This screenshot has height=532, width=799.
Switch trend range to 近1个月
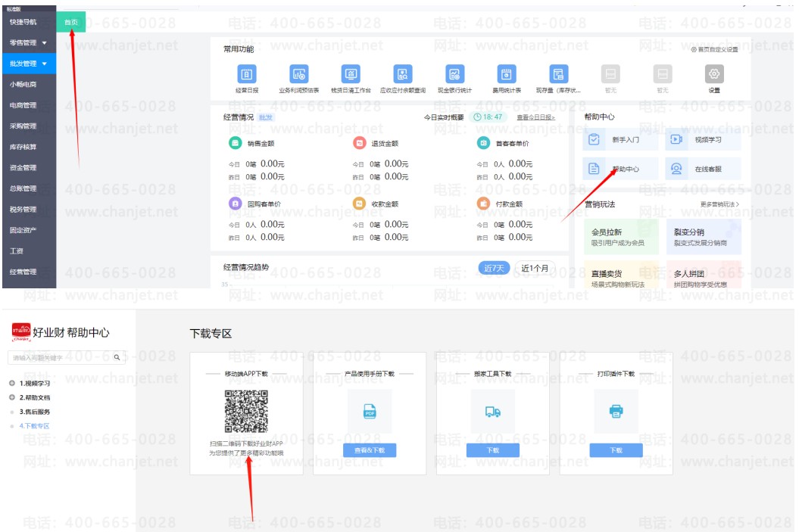535,268
